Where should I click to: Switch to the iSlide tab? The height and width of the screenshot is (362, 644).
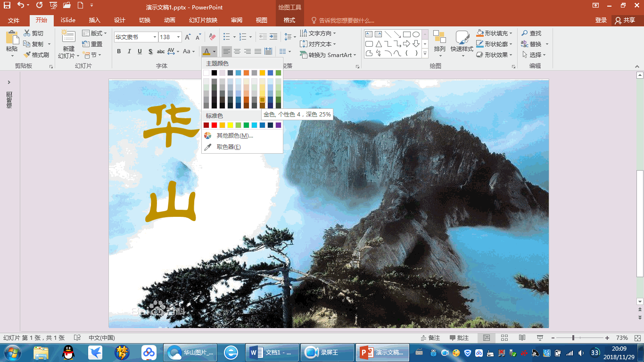pyautogui.click(x=68, y=20)
